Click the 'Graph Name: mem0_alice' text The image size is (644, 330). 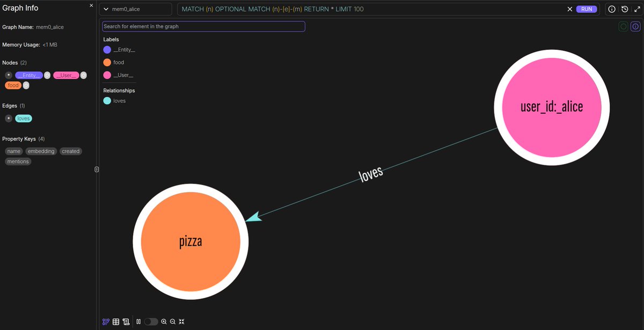(x=33, y=27)
